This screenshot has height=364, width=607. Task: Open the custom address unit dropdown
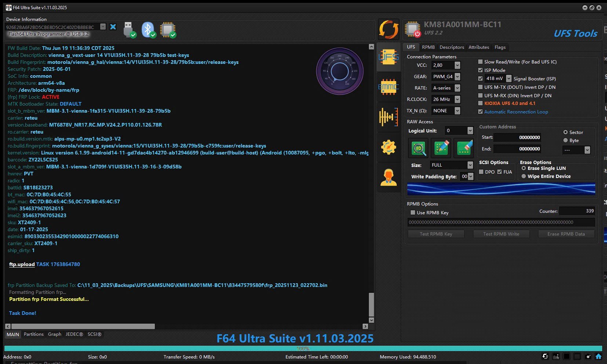[x=587, y=150]
